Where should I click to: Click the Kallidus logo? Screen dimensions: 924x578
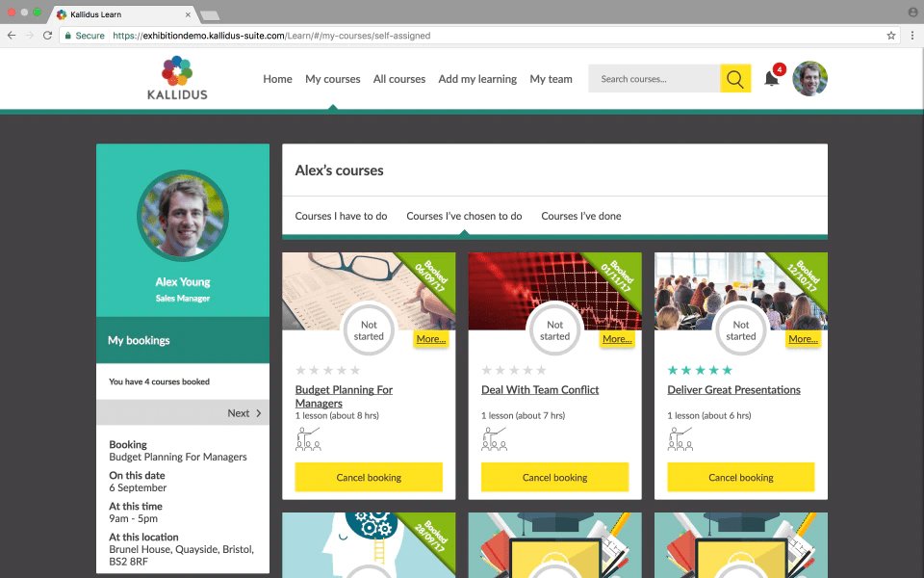[177, 78]
